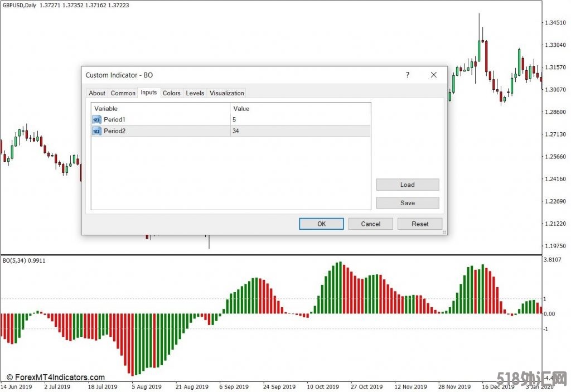Viewport: 571px width, 392px height.
Task: Click the GBPUSD,Daily chart label
Action: [20, 5]
